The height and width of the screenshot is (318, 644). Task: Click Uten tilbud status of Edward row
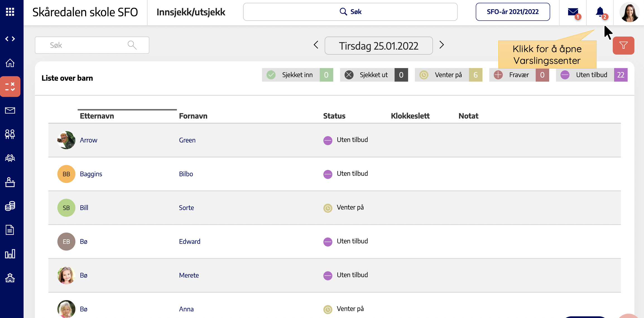pyautogui.click(x=345, y=241)
